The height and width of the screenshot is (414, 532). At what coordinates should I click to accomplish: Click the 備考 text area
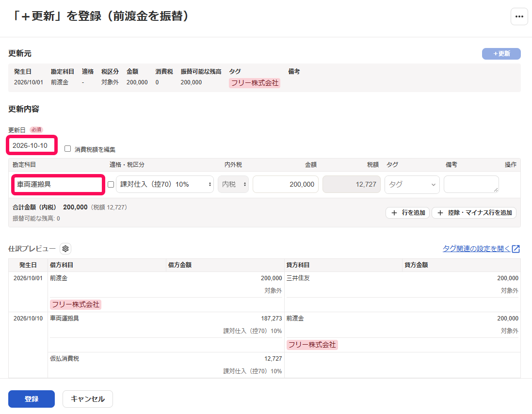[x=471, y=184]
